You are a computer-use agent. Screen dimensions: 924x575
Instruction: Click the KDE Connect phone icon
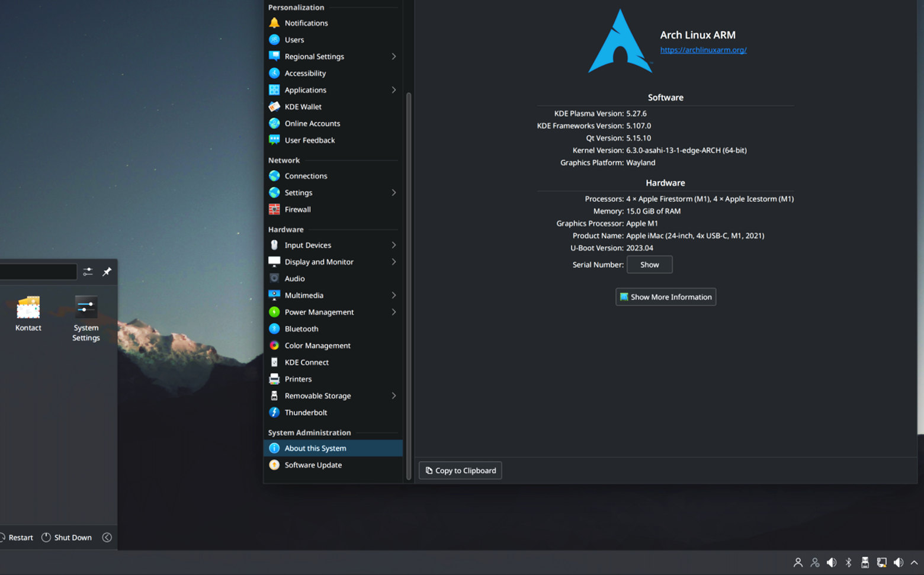tap(274, 362)
